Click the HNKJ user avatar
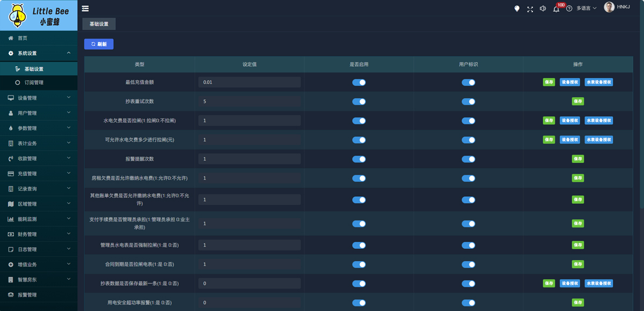The width and height of the screenshot is (644, 311). [609, 7]
